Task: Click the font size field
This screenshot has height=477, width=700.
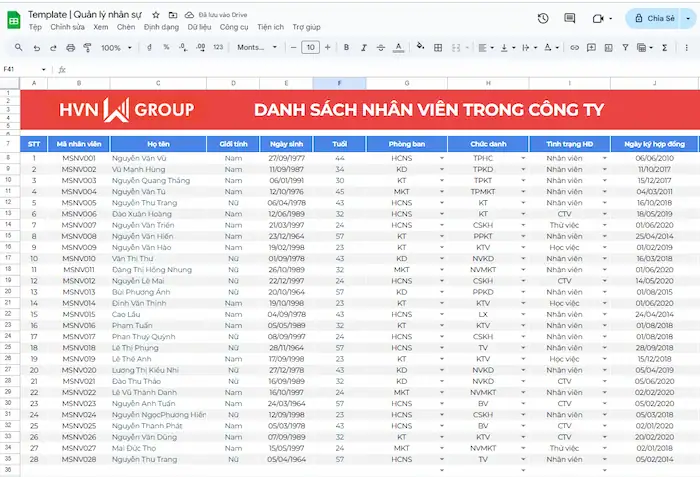Action: (x=310, y=47)
